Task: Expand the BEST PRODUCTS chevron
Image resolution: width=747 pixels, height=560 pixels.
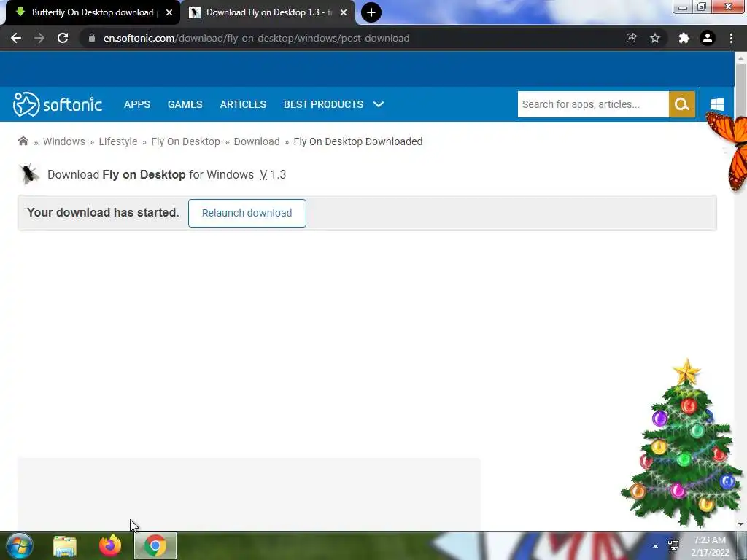Action: [x=379, y=104]
